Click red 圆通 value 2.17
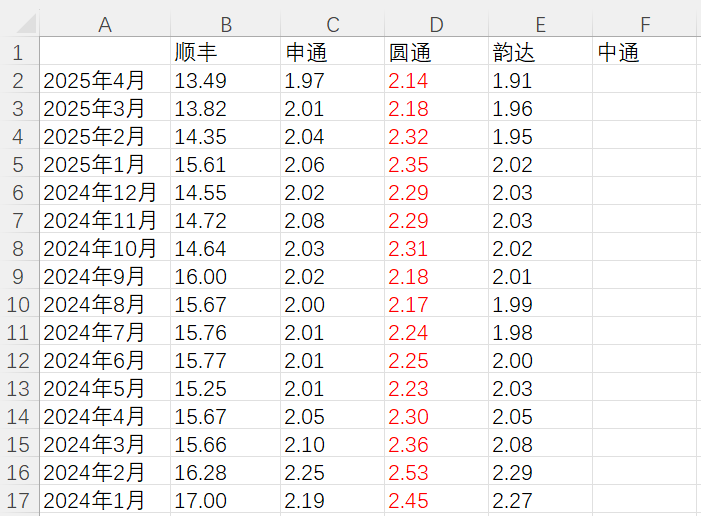Viewport: 701px width, 516px height. coord(437,305)
